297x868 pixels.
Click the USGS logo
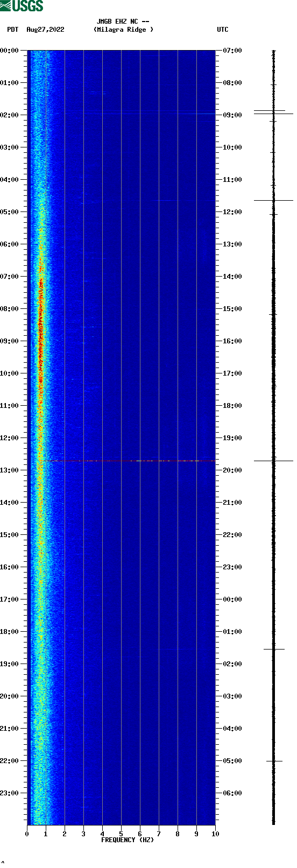22,6
